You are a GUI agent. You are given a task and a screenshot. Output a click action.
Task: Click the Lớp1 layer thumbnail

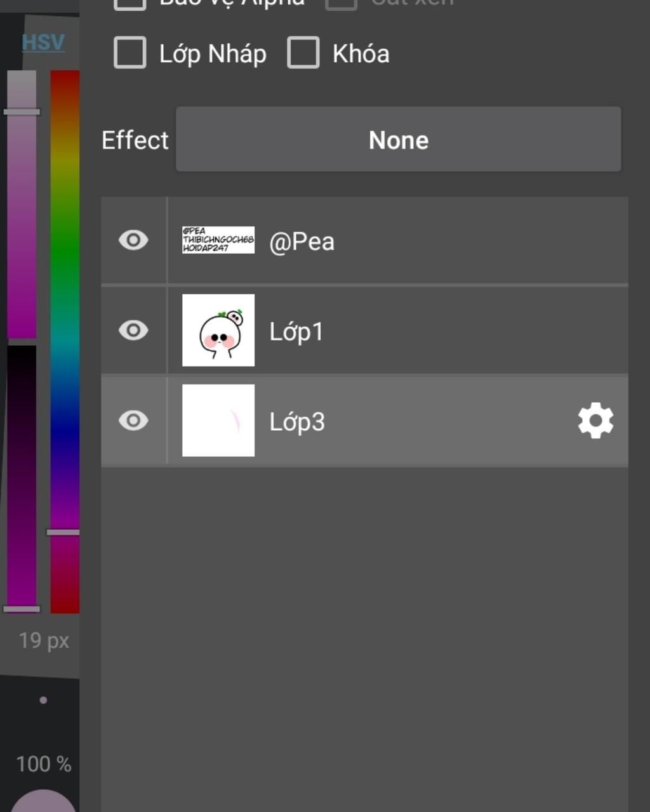tap(218, 331)
